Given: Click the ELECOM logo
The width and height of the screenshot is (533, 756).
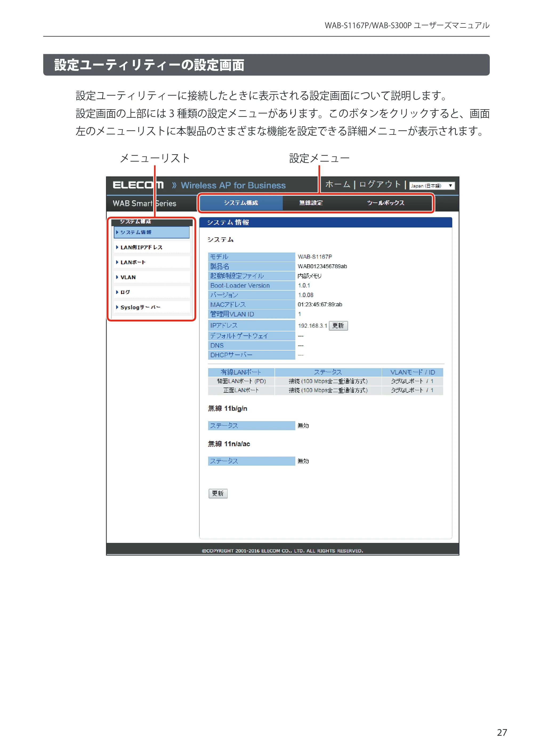Looking at the screenshot, I should (138, 185).
